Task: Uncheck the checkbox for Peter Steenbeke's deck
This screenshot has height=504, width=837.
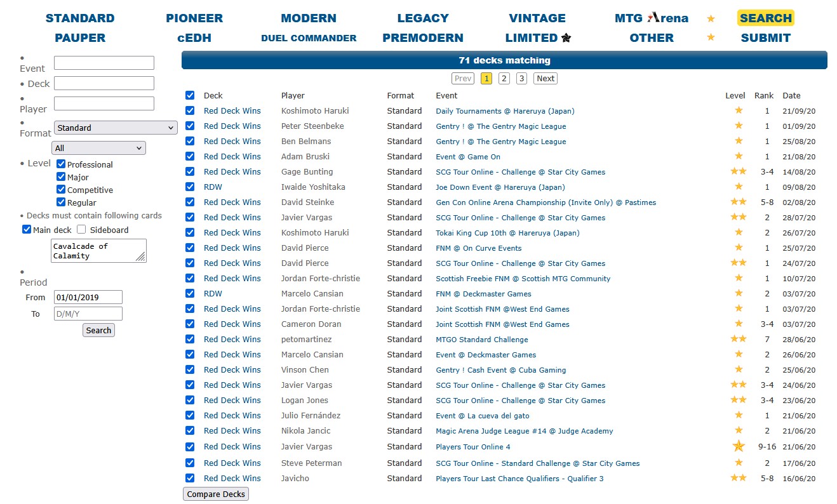Action: click(x=190, y=126)
